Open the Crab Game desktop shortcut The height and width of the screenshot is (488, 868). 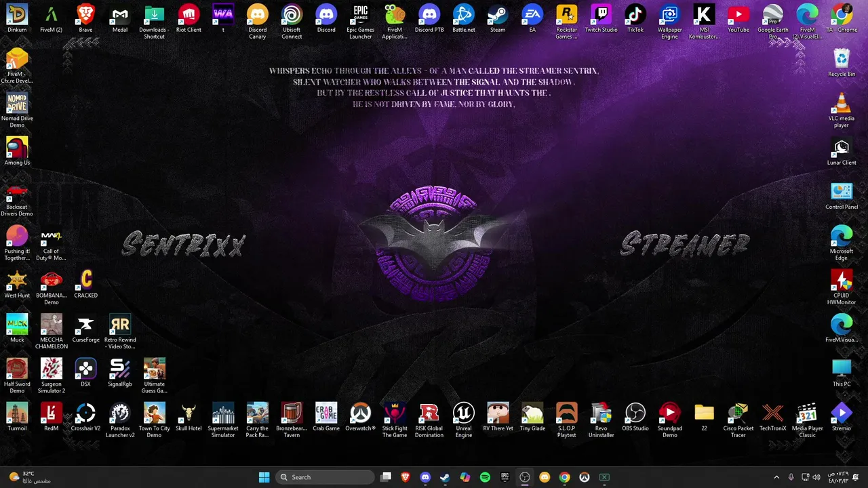click(x=326, y=417)
